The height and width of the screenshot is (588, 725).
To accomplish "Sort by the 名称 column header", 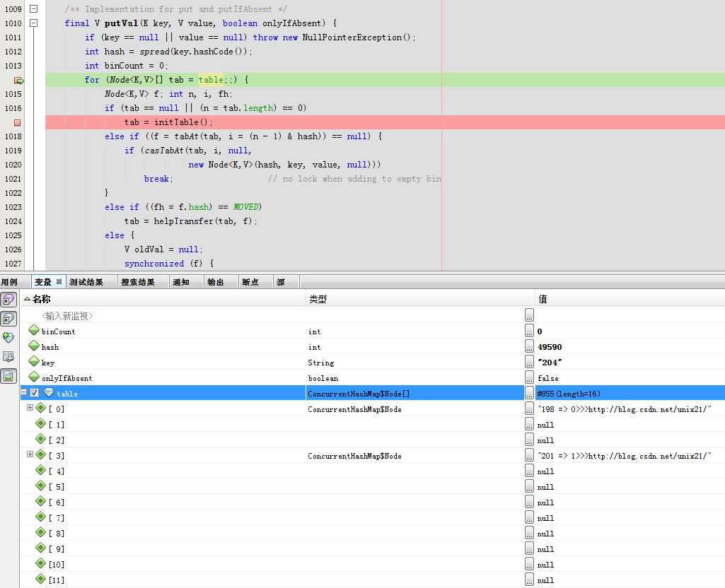I will (x=163, y=299).
